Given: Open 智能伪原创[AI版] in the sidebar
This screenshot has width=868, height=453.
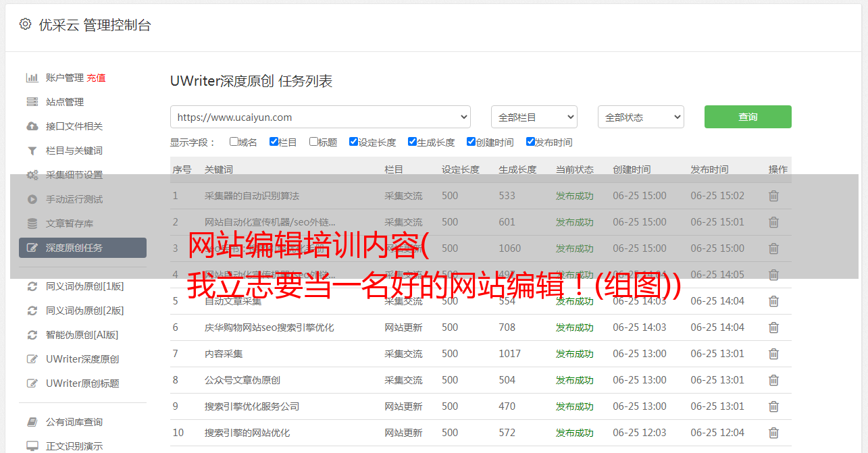Looking at the screenshot, I should [x=82, y=335].
